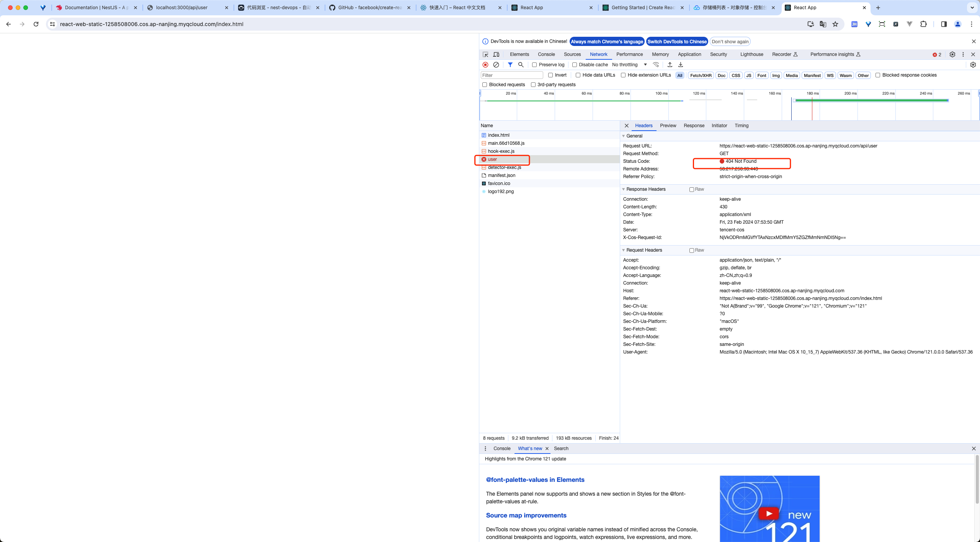Open the Sources panel
Screen dimensions: 980x542
tap(572, 54)
